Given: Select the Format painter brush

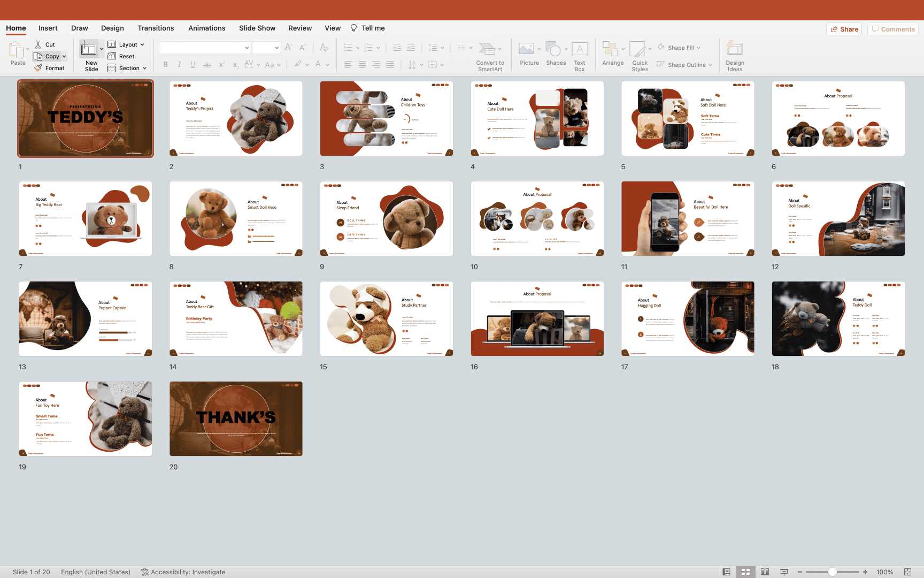Looking at the screenshot, I should 38,68.
